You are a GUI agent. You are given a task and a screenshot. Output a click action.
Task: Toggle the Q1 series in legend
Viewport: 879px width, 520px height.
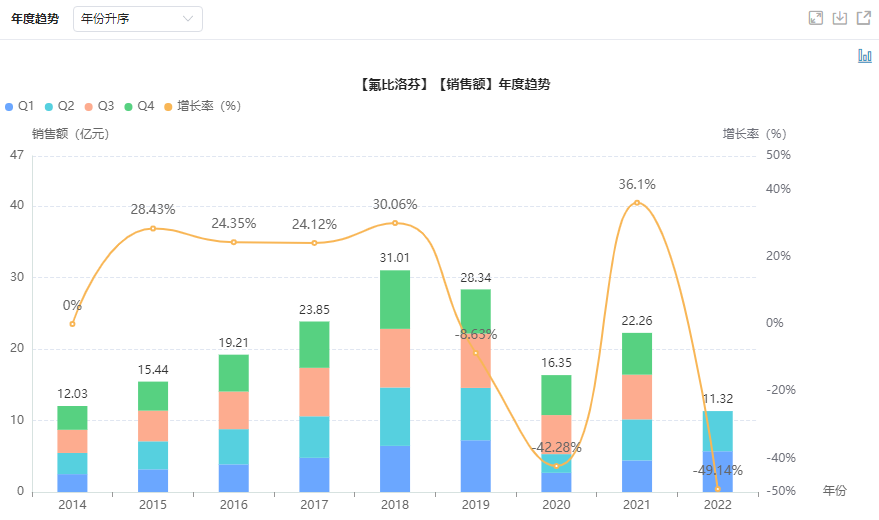tap(21, 106)
